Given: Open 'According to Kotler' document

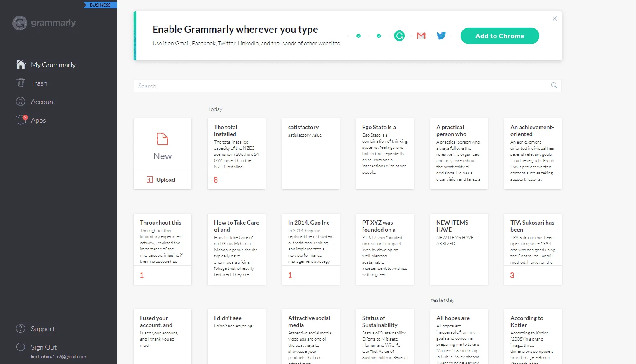Looking at the screenshot, I should click(533, 336).
